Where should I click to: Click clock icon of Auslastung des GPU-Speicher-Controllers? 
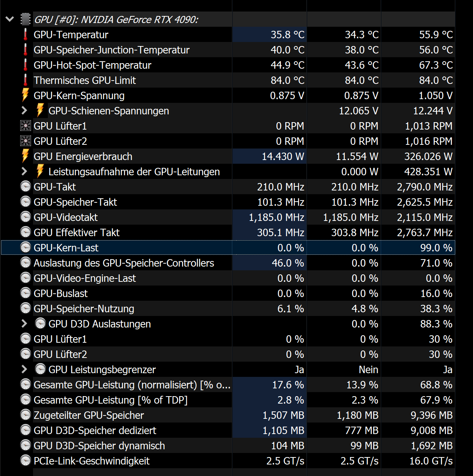tap(25, 263)
